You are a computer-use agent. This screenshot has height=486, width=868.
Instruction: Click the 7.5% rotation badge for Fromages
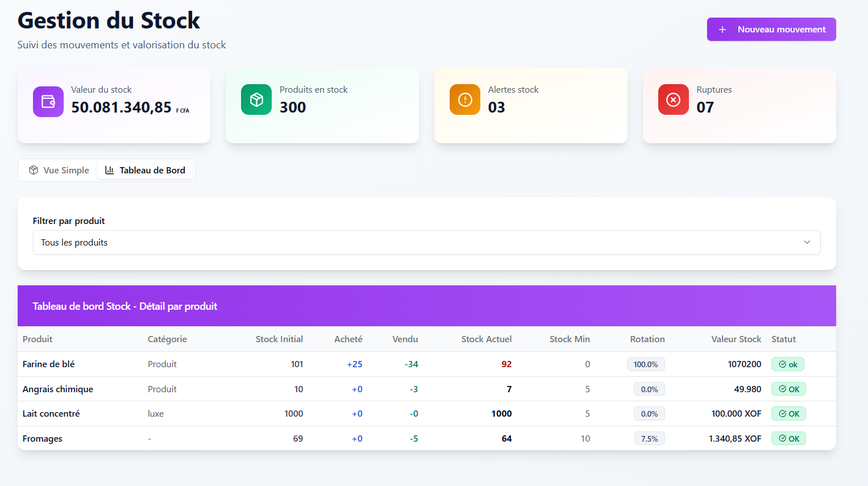pyautogui.click(x=649, y=439)
